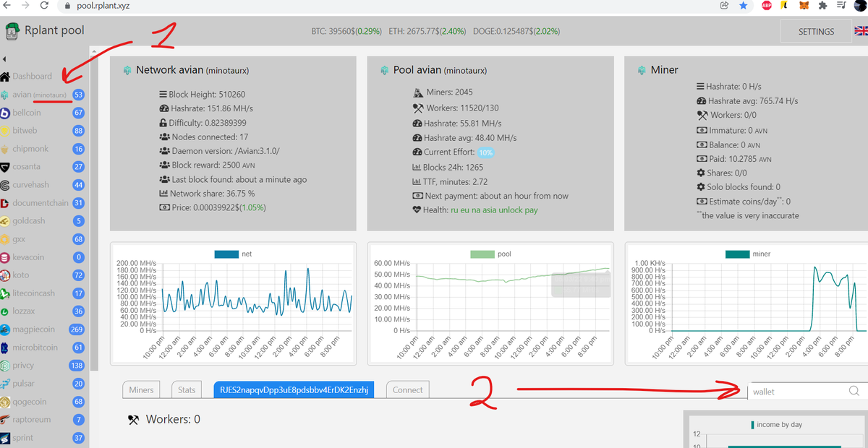Open the gxx coin icon
Screen dimensions: 868x448
[x=5, y=239]
